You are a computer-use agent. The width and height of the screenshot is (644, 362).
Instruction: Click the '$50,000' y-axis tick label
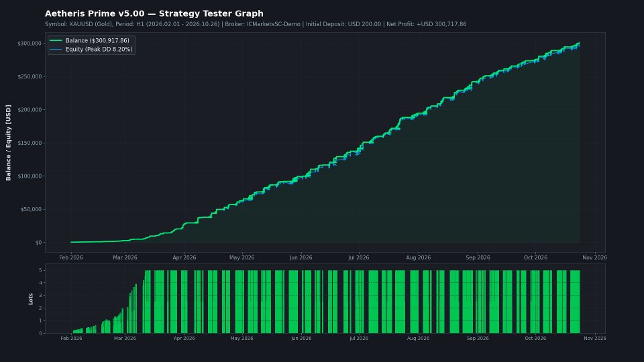31,209
